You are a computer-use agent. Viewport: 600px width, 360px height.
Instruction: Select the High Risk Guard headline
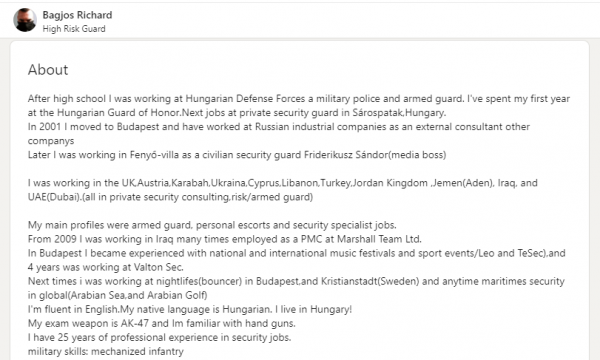tap(74, 29)
